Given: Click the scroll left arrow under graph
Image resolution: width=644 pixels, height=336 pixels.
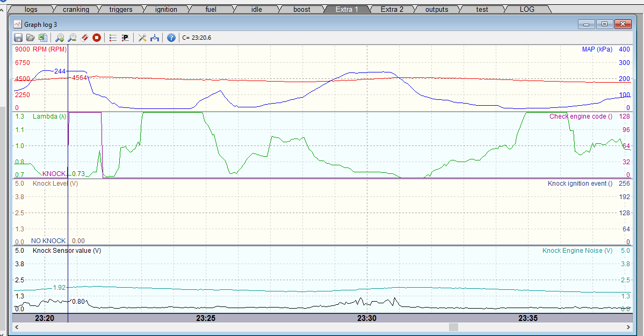Looking at the screenshot, I should (x=17, y=327).
